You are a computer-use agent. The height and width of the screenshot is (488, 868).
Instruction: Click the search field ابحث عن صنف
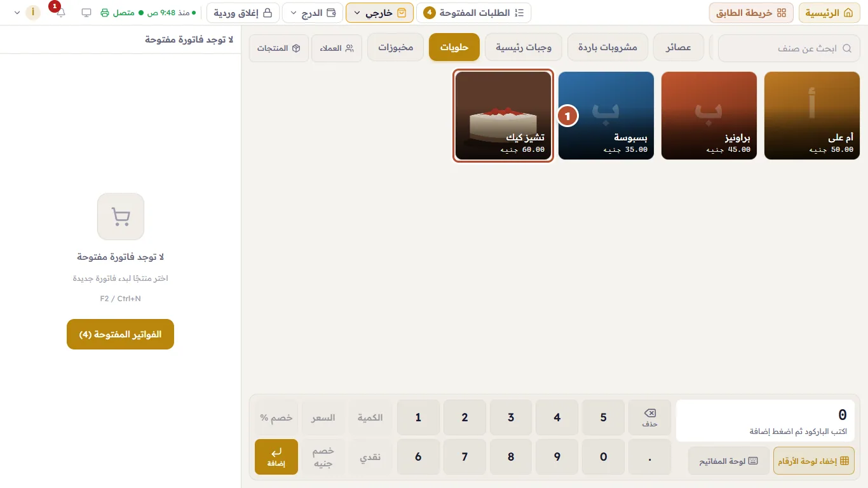click(789, 48)
